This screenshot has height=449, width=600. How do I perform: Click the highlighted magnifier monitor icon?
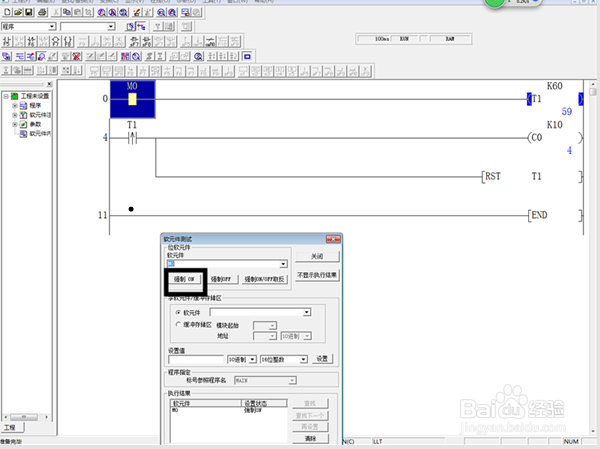point(41,57)
